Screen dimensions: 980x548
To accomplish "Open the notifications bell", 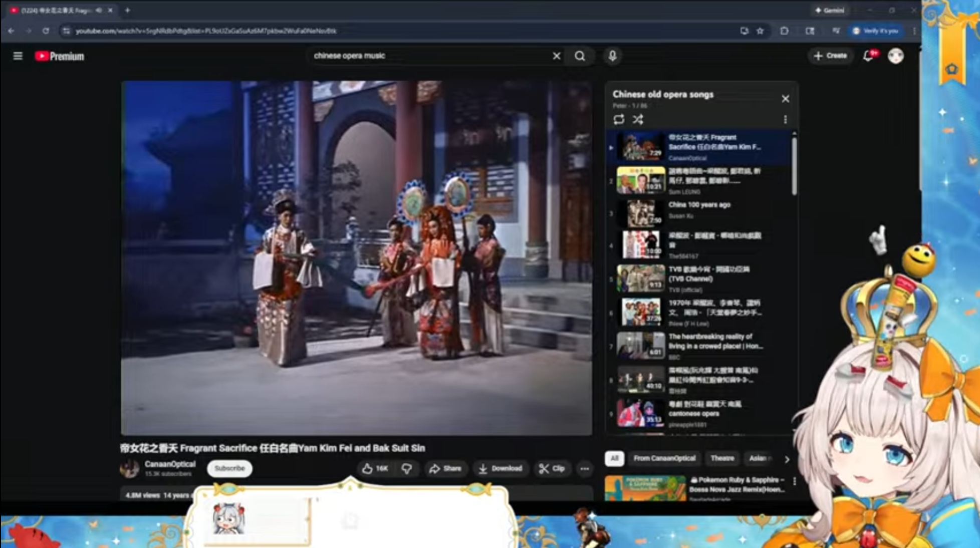I will [x=868, y=56].
